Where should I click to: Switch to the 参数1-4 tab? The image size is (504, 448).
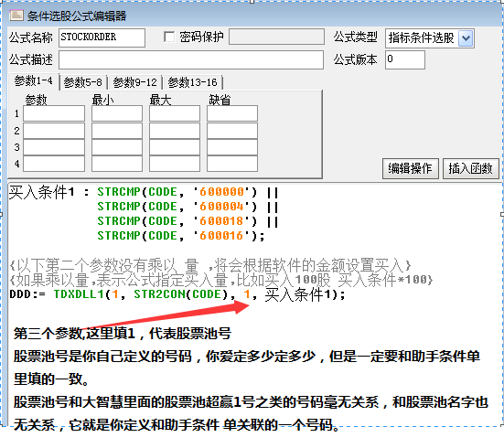coord(34,81)
